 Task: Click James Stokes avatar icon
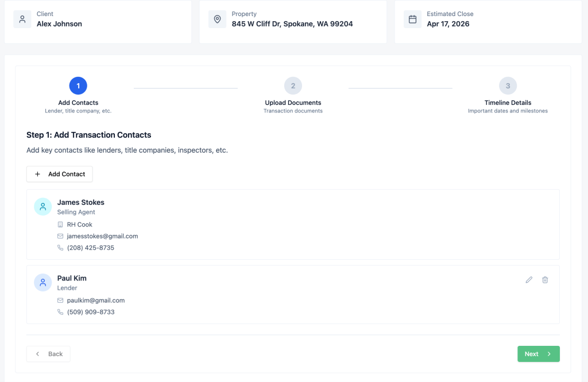(x=43, y=206)
